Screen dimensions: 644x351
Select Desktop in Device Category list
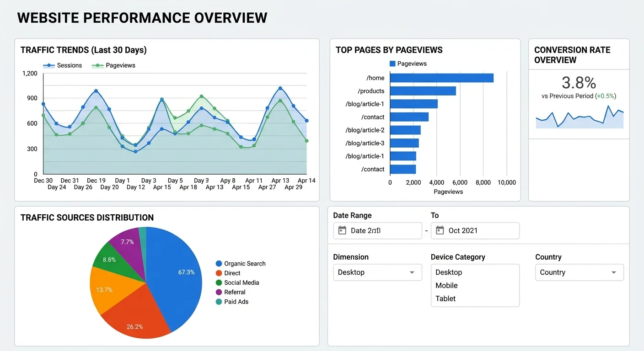449,272
